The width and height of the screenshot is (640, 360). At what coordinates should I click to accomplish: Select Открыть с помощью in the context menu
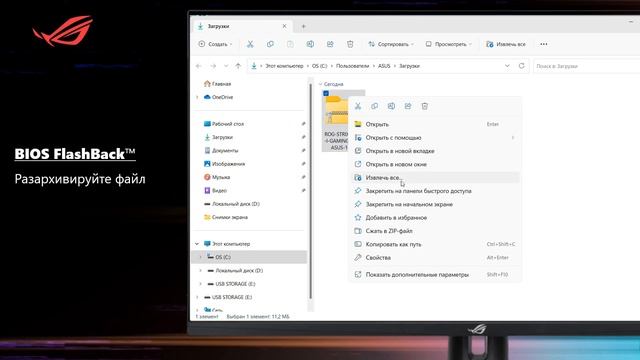[x=435, y=138]
